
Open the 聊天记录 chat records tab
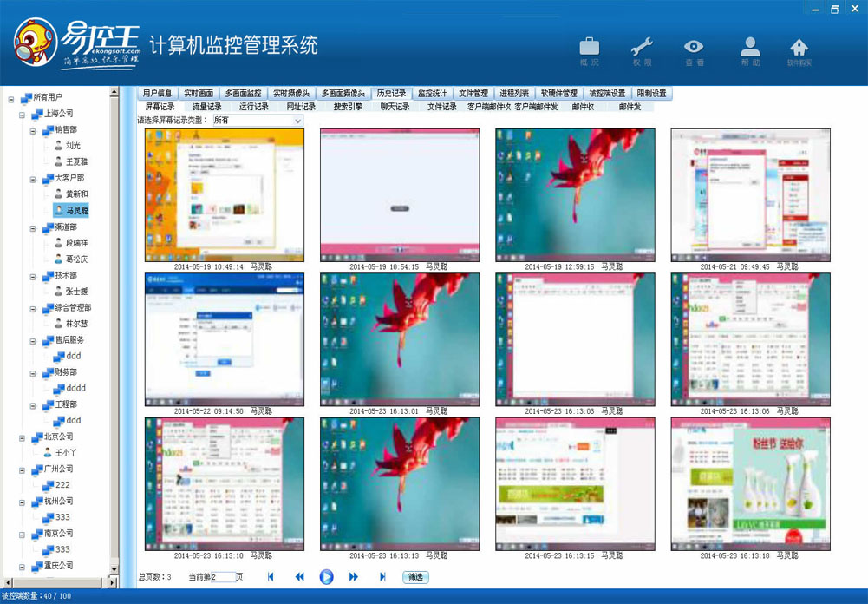click(395, 108)
